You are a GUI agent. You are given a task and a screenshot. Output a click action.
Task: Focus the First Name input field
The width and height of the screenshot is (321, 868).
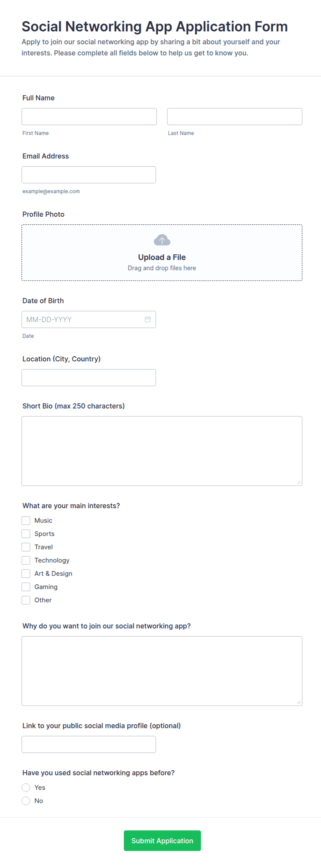[x=89, y=117]
